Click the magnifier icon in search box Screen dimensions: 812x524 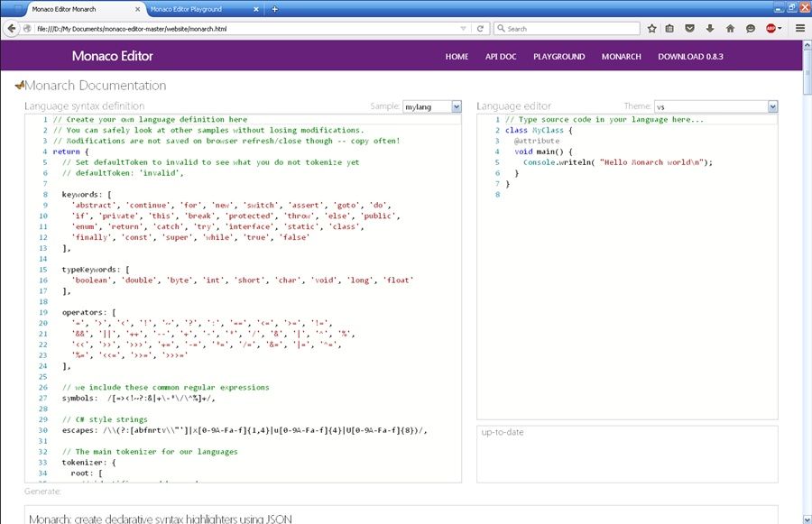[501, 29]
